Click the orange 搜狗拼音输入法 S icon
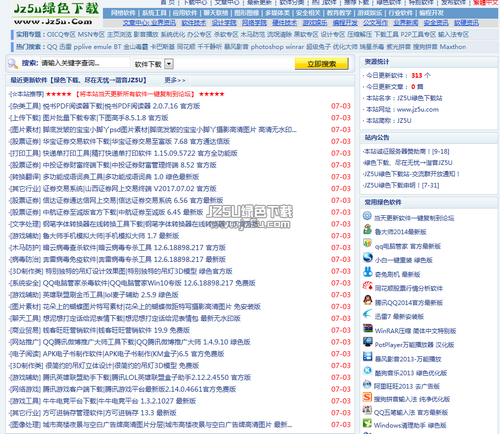Viewport: 500px width, 434px height. 367,397
